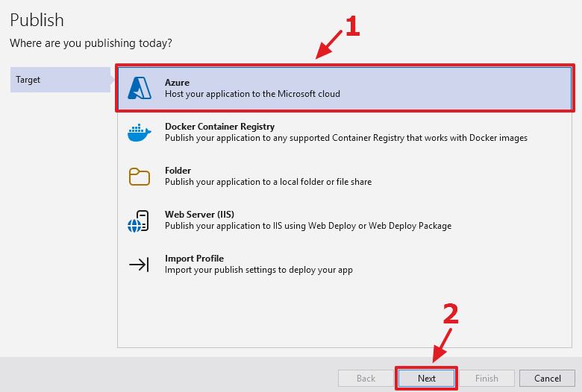Choose the Azure publish target title

(x=177, y=83)
